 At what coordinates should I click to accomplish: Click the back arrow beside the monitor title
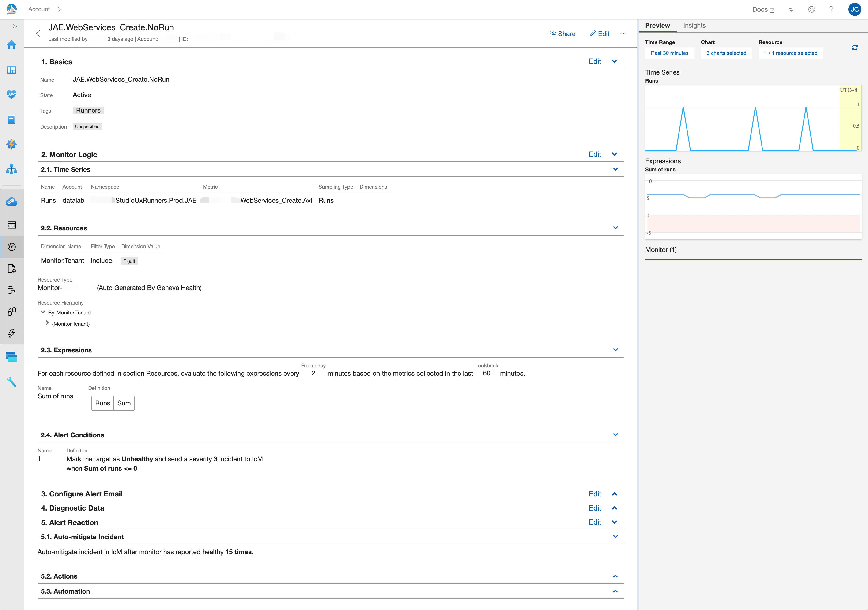[x=38, y=33]
